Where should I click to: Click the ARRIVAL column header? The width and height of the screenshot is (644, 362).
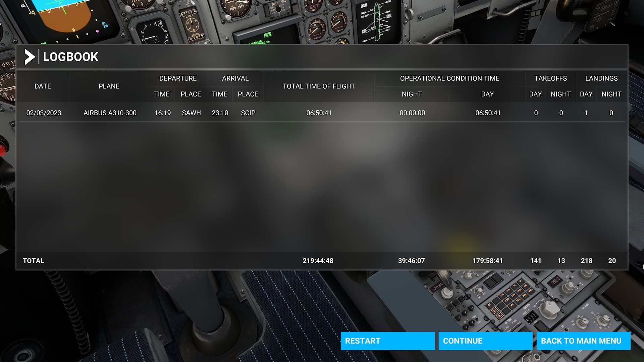click(x=235, y=78)
